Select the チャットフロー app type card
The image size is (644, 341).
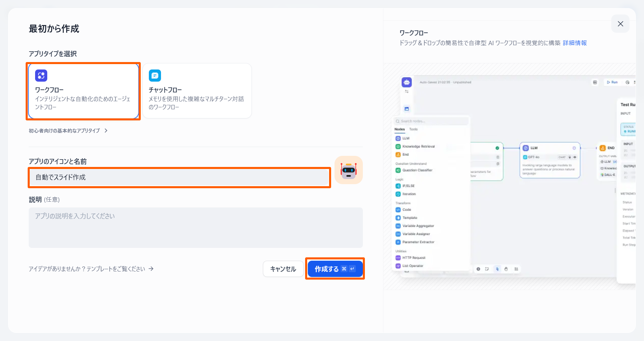(x=197, y=91)
